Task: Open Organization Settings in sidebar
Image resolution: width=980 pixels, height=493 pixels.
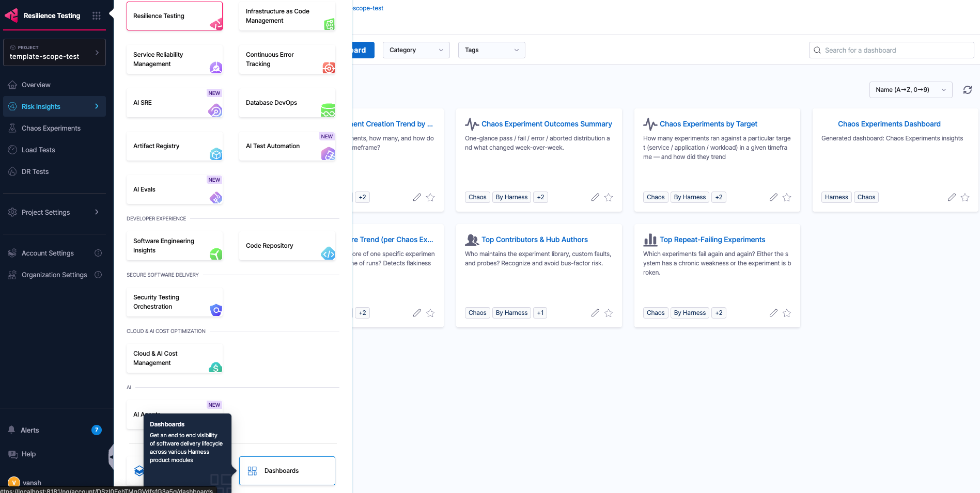Action: coord(48,275)
